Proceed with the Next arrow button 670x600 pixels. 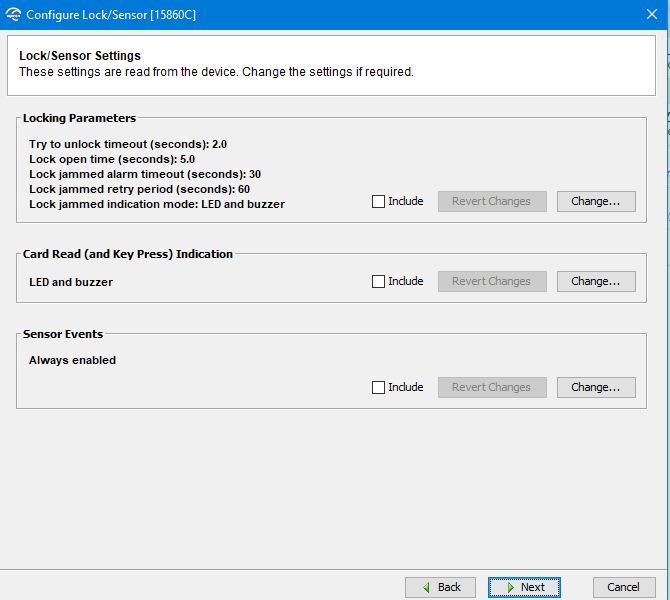tap(524, 587)
